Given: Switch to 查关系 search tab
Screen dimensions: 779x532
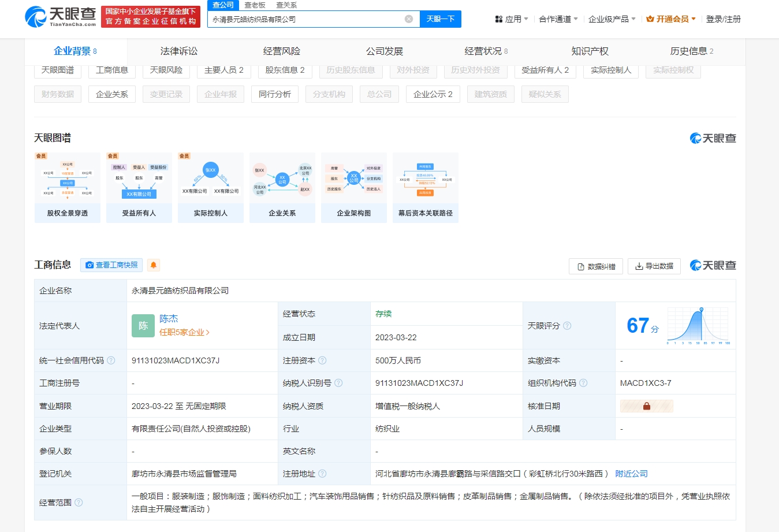Looking at the screenshot, I should [x=286, y=5].
